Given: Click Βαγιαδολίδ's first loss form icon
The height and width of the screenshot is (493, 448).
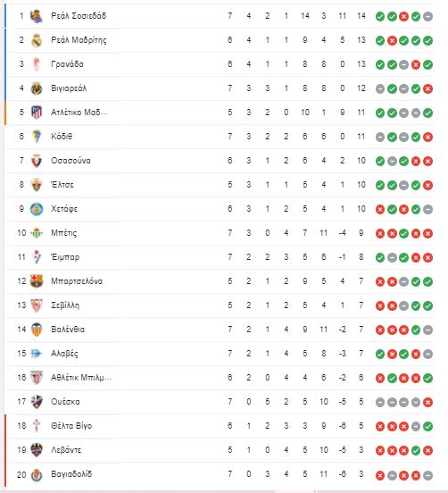Looking at the screenshot, I should click(380, 475).
